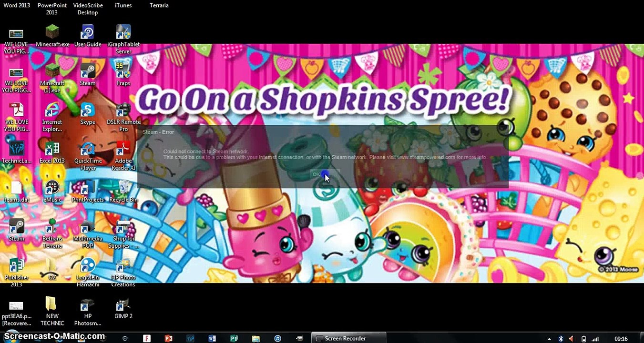Click the VideoScribe Desktop label
The width and height of the screenshot is (644, 343).
point(88,9)
